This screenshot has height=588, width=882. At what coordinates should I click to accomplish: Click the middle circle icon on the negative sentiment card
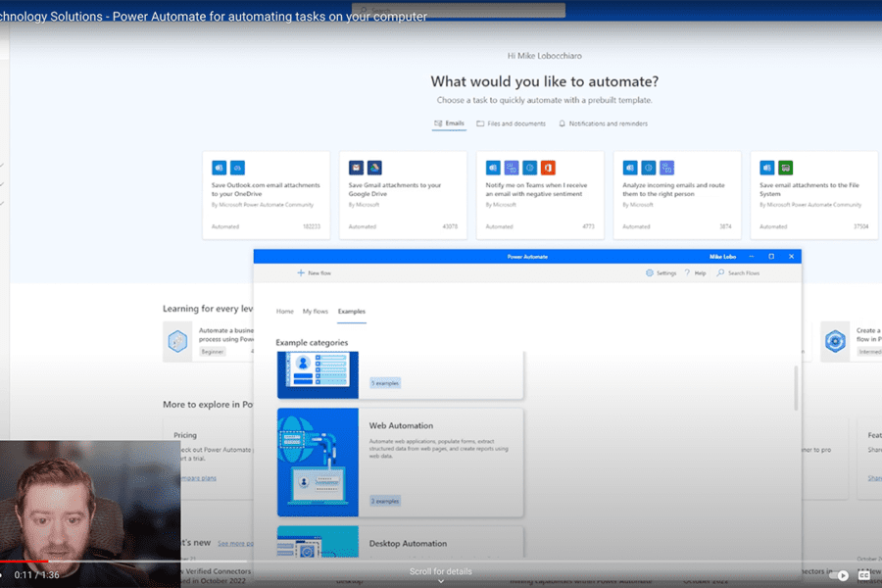529,168
